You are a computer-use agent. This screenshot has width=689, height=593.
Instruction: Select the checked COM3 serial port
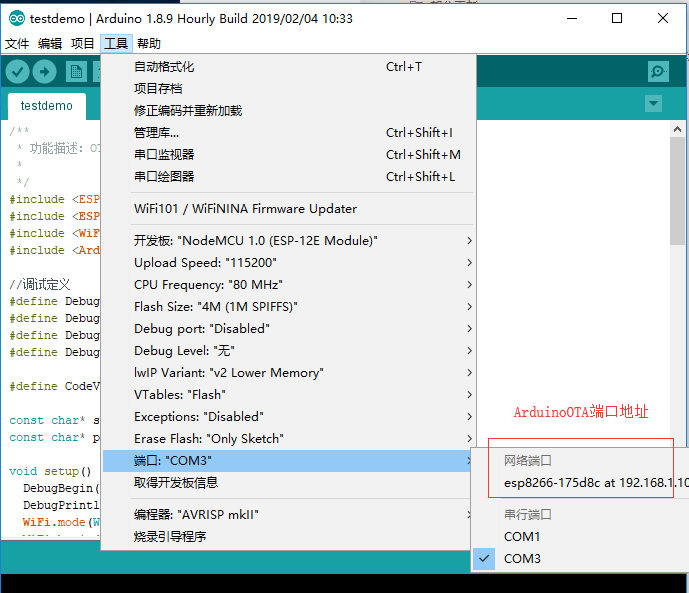coord(580,559)
